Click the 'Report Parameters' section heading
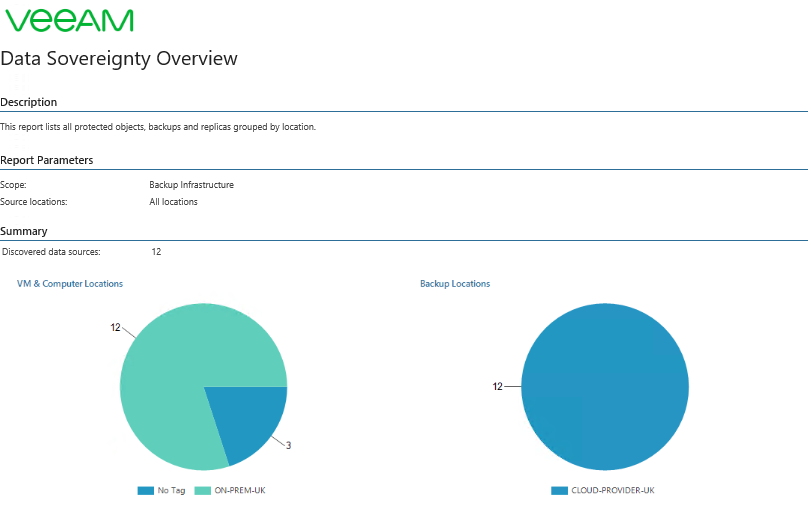Image resolution: width=811 pixels, height=506 pixels. click(47, 160)
